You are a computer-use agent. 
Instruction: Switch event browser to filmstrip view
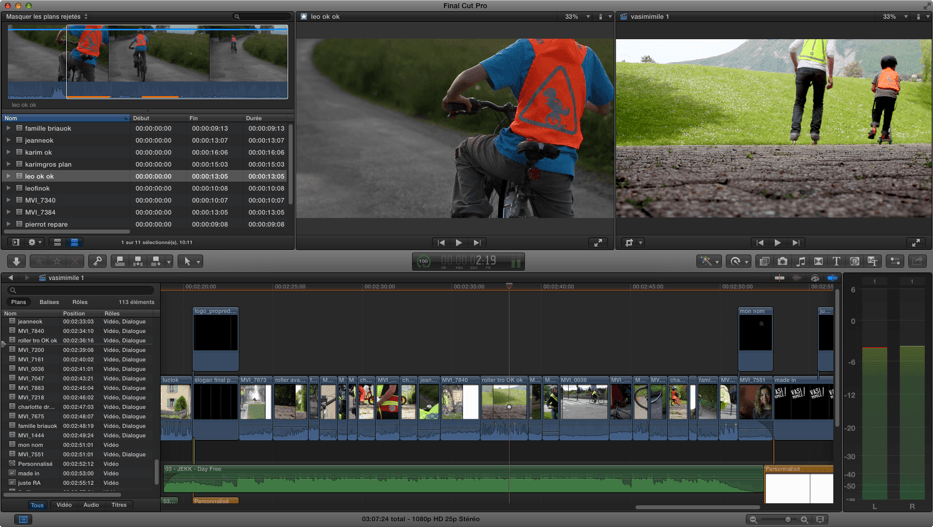57,242
